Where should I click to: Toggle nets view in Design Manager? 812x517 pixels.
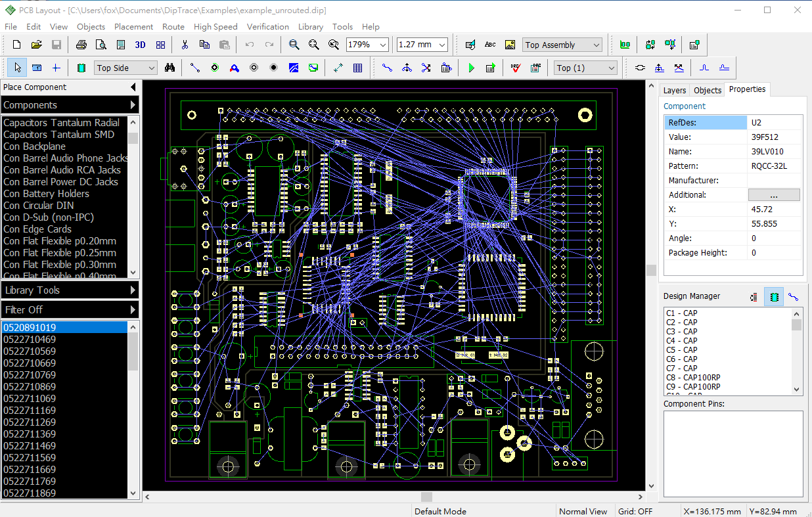point(793,297)
